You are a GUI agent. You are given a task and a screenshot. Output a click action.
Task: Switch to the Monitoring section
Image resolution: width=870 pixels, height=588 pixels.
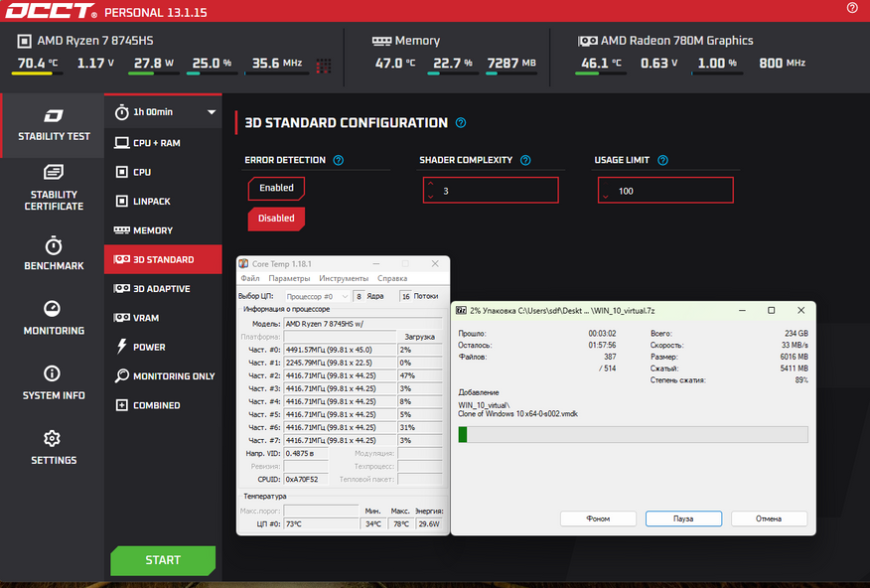click(x=54, y=318)
